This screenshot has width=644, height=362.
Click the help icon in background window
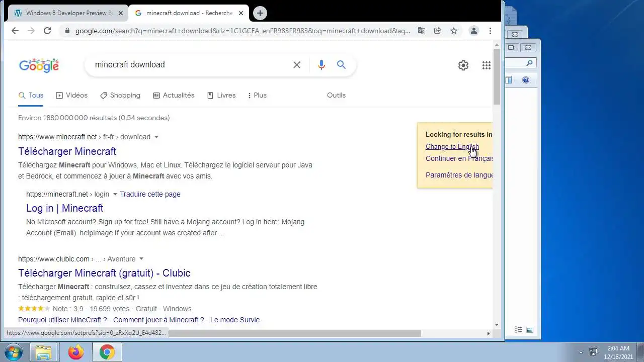pyautogui.click(x=526, y=80)
